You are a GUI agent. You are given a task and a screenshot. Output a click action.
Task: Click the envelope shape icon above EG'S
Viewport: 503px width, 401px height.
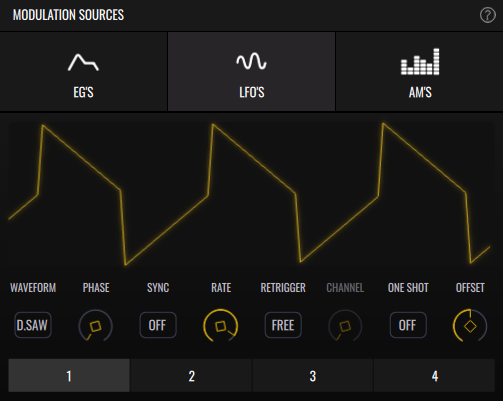(x=83, y=62)
